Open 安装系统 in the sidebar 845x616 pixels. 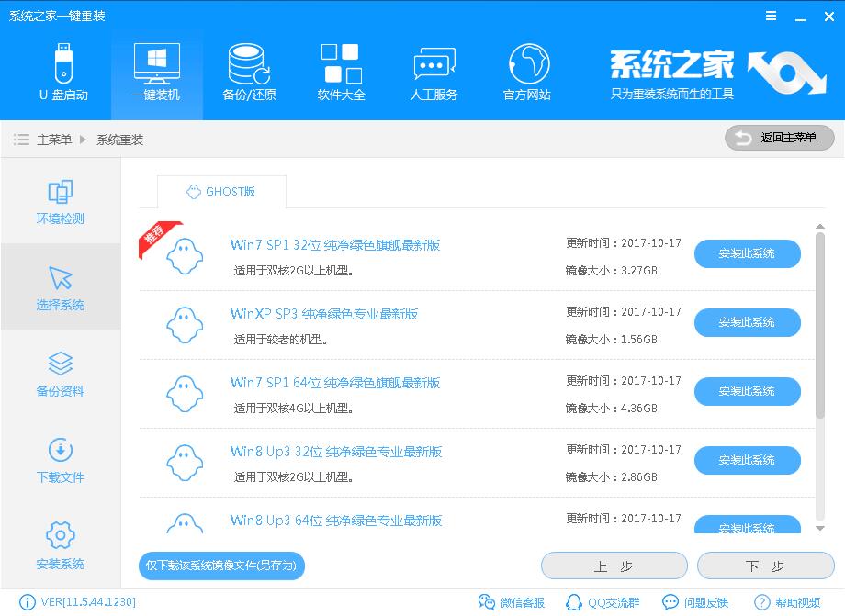60,543
